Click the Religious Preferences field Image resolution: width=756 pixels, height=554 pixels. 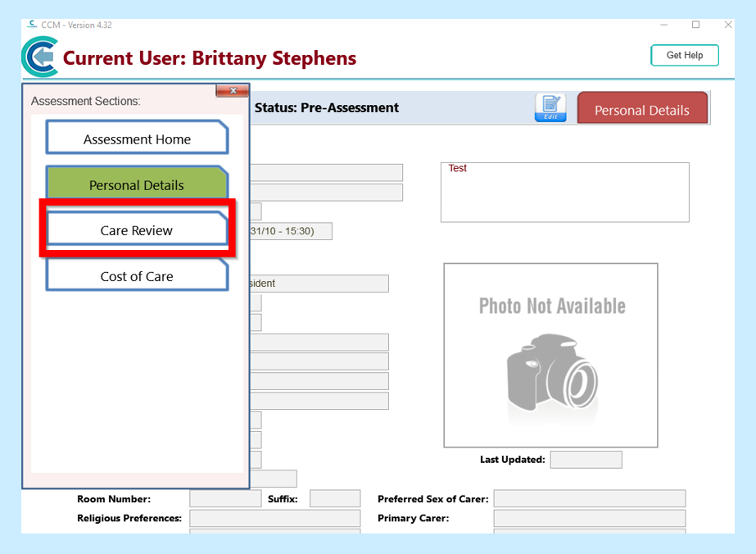tap(274, 518)
